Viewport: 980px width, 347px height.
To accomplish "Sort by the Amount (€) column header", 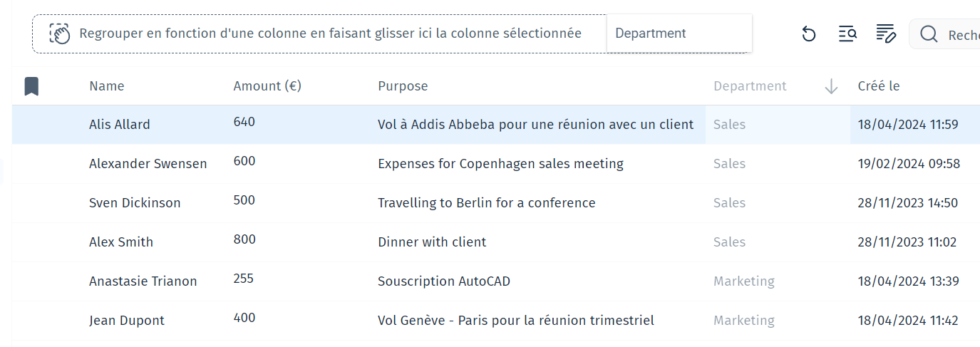I will 267,86.
